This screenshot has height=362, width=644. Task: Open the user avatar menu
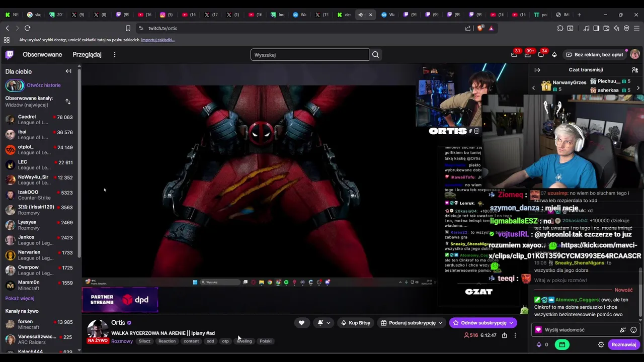point(635,54)
